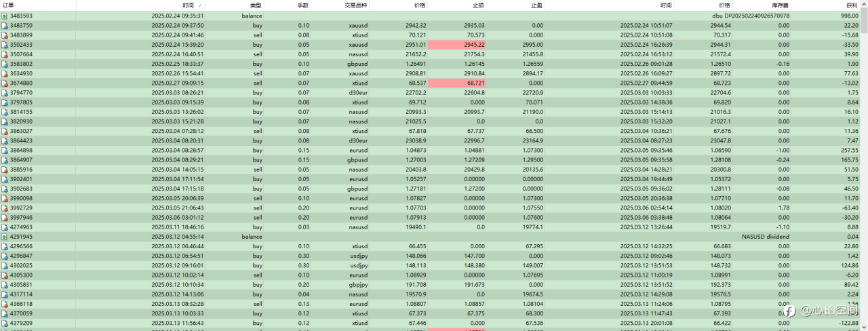The width and height of the screenshot is (868, 331).
Task: Click order number 4305831
Action: pyautogui.click(x=21, y=285)
